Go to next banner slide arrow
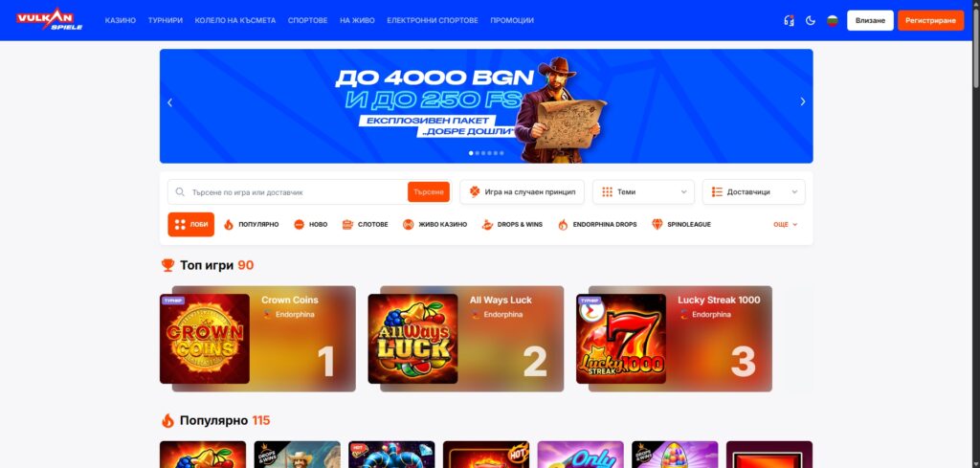Screen dimensions: 980x468 click(x=803, y=101)
